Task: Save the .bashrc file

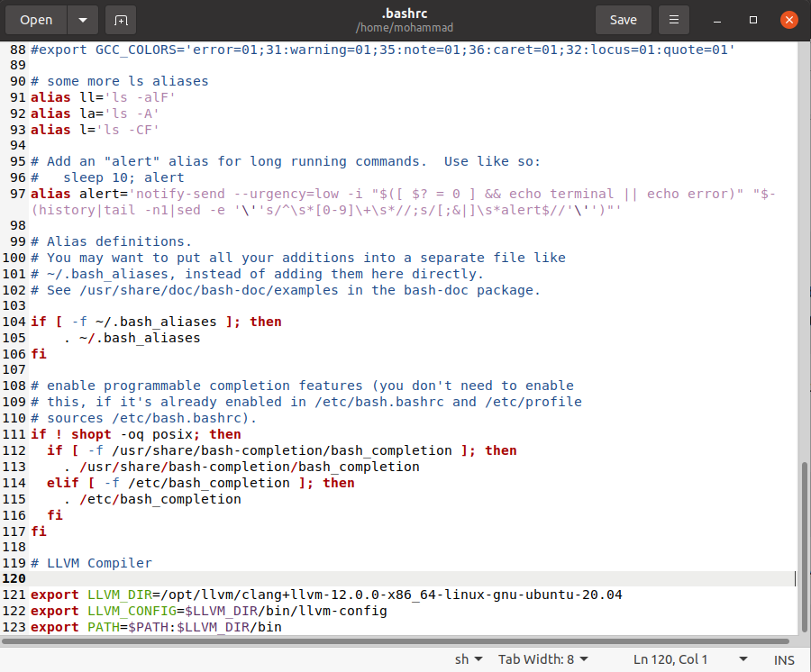Action: tap(623, 20)
